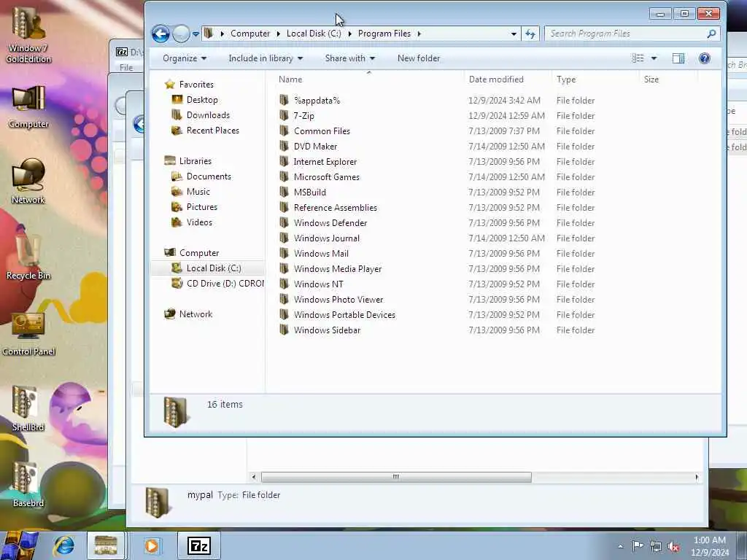The image size is (747, 560).
Task: Click the search magnifier icon
Action: point(711,34)
